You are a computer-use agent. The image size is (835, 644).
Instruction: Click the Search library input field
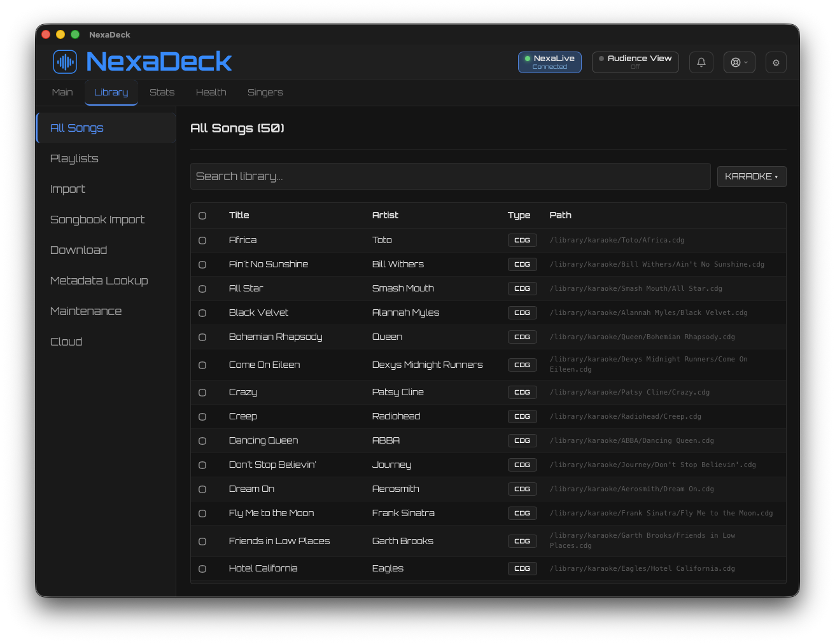click(x=450, y=176)
